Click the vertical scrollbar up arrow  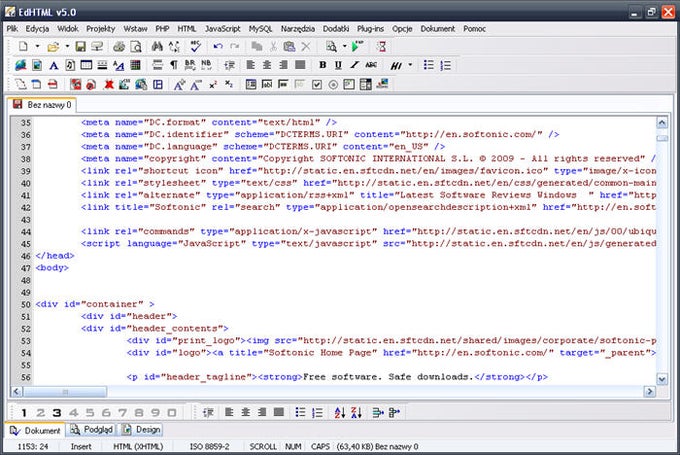click(662, 123)
